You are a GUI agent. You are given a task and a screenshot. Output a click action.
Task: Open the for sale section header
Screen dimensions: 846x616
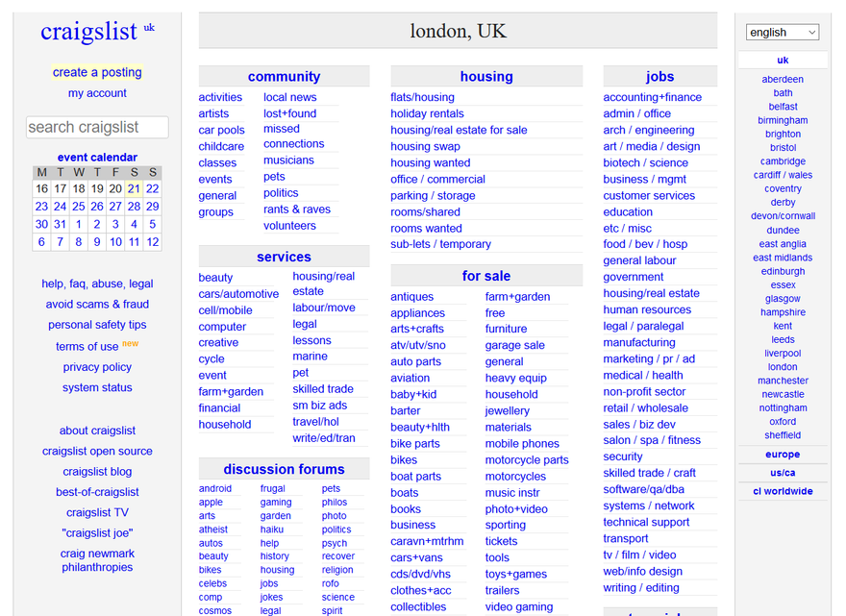[486, 276]
